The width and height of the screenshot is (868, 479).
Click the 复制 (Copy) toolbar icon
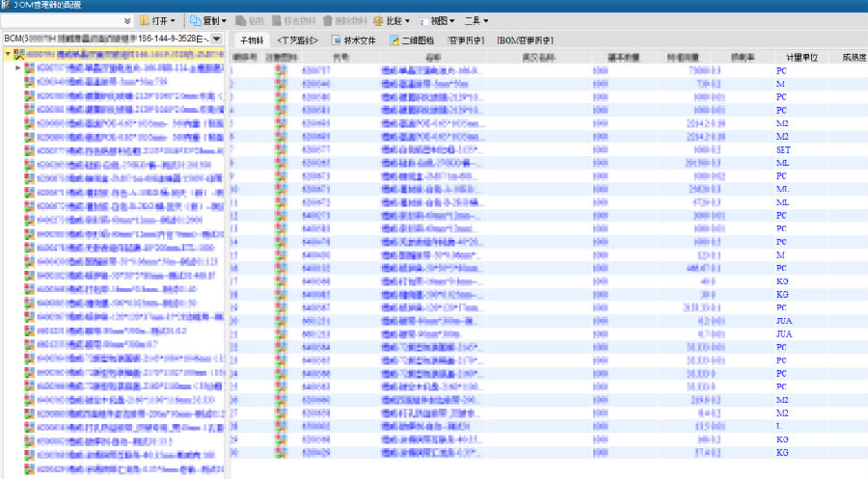point(195,20)
